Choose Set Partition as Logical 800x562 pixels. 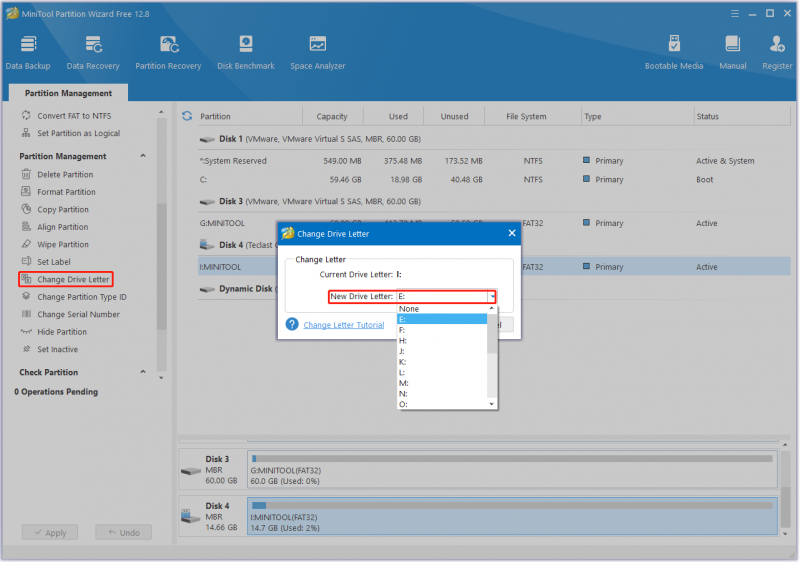tap(79, 133)
